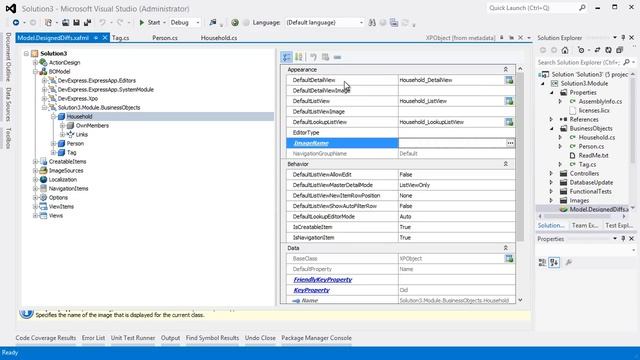Collapse the BOModel tree node
Screen dimensions: 640x360
point(35,71)
